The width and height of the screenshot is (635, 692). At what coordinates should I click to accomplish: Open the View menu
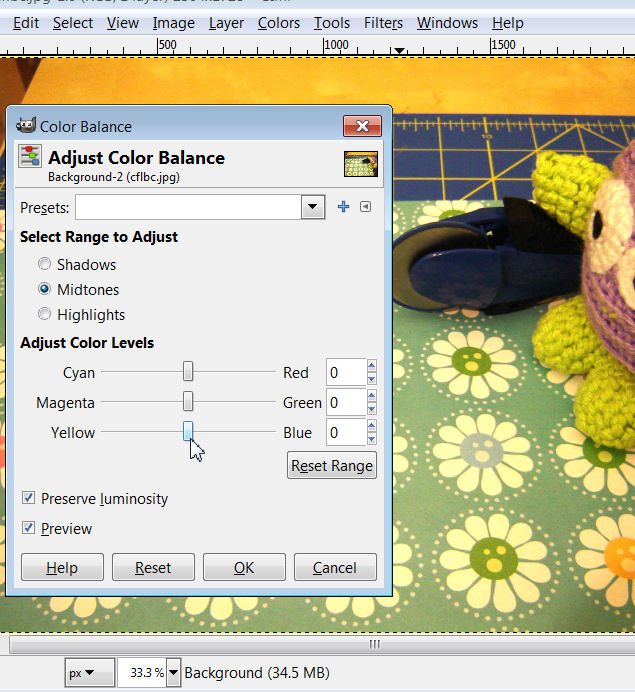click(x=123, y=23)
